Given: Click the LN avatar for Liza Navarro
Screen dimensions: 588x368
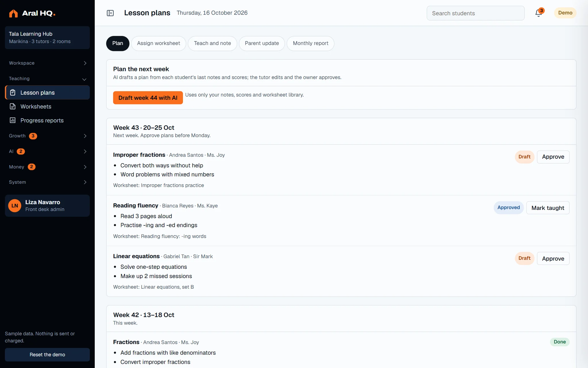Looking at the screenshot, I should (15, 206).
